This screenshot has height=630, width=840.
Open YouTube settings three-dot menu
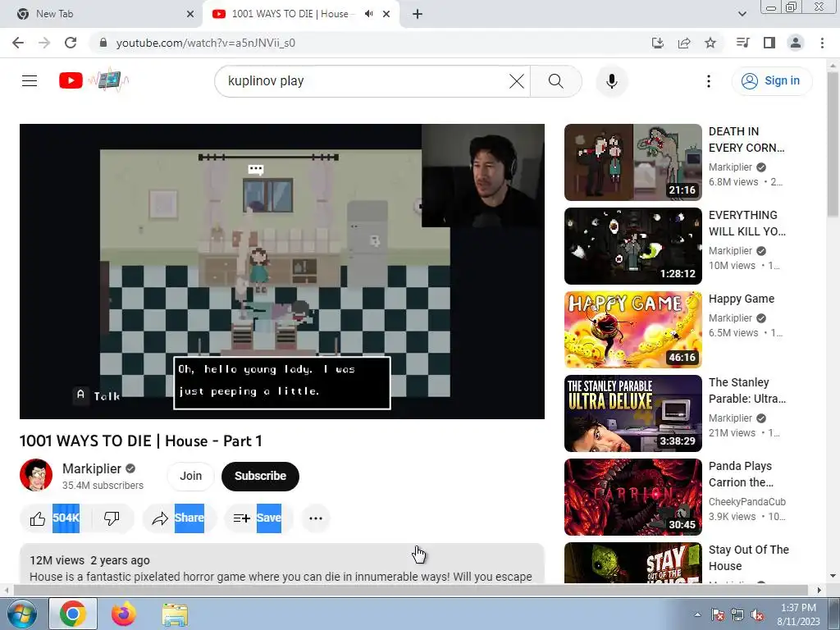[x=708, y=81]
